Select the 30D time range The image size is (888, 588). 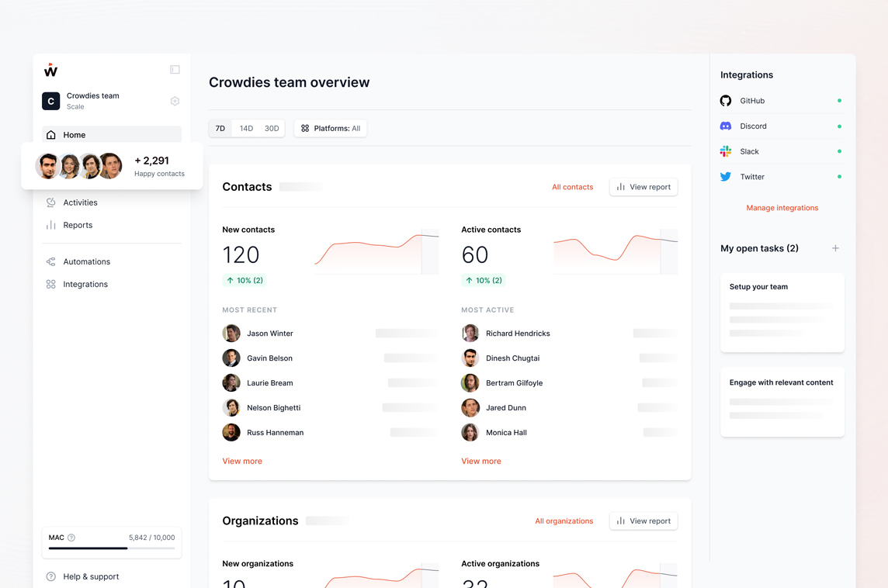point(272,129)
